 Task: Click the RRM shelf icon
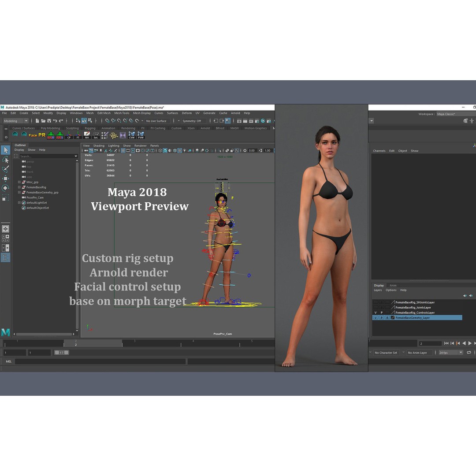click(x=51, y=135)
